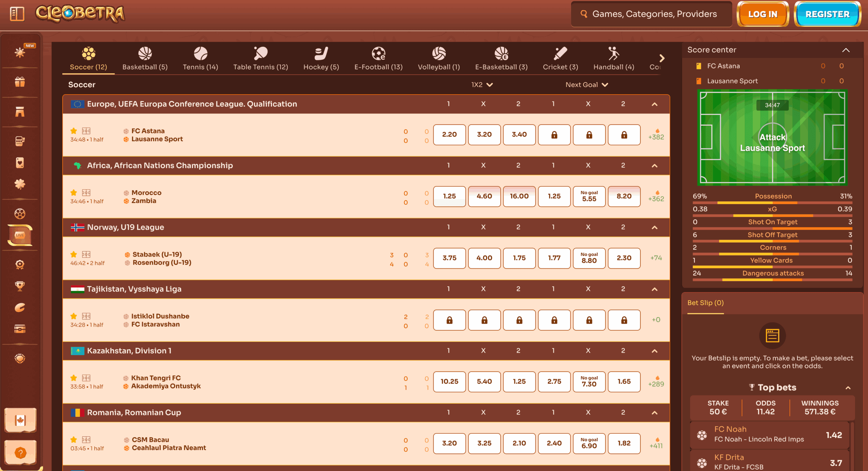This screenshot has width=868, height=471.
Task: Open the 1X2 market dropdown
Action: tap(482, 85)
